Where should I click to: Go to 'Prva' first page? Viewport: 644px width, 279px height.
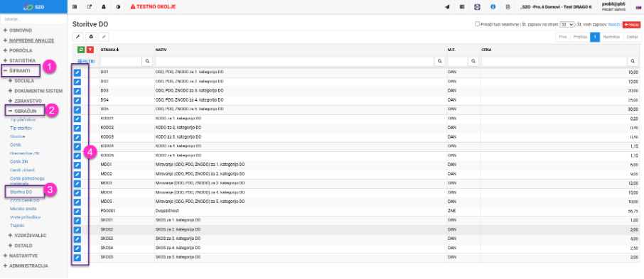563,37
